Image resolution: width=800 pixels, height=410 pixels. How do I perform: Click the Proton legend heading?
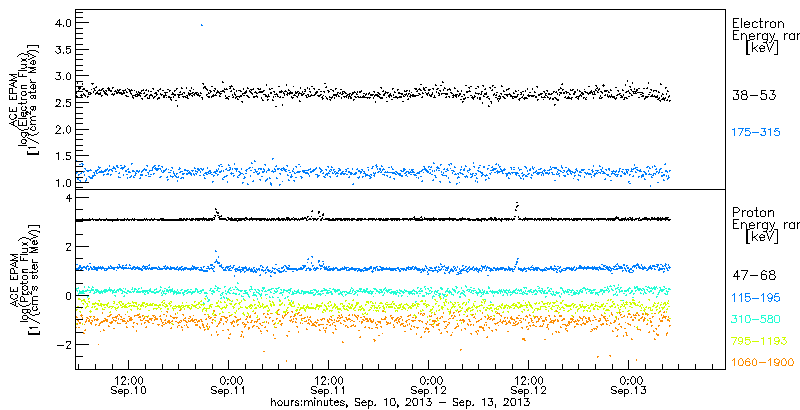pyautogui.click(x=753, y=212)
